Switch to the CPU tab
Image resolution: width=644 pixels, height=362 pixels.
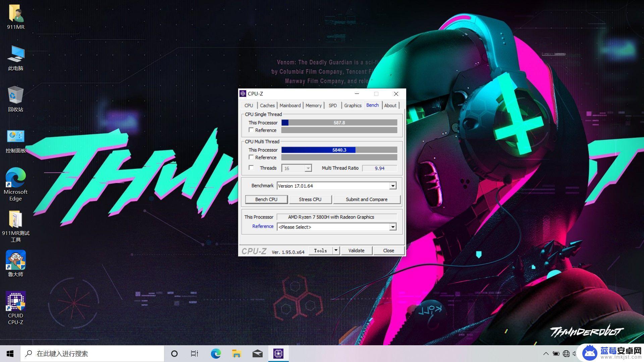(x=249, y=105)
